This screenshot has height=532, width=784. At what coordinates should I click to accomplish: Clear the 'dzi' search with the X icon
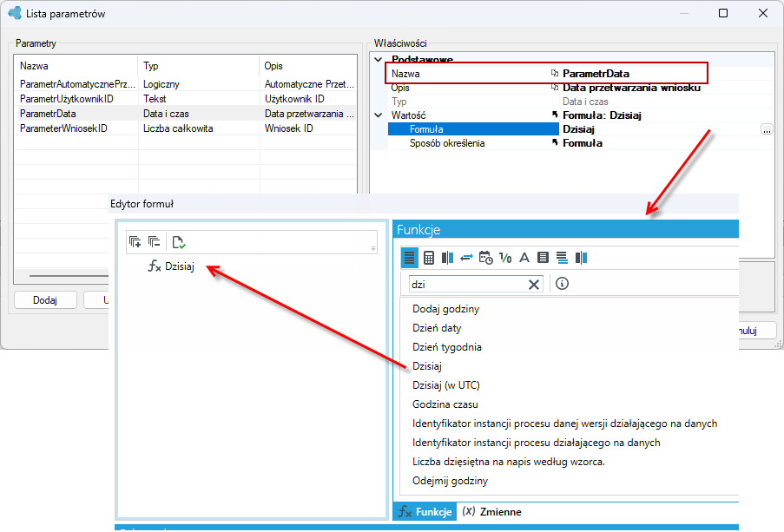click(x=534, y=285)
